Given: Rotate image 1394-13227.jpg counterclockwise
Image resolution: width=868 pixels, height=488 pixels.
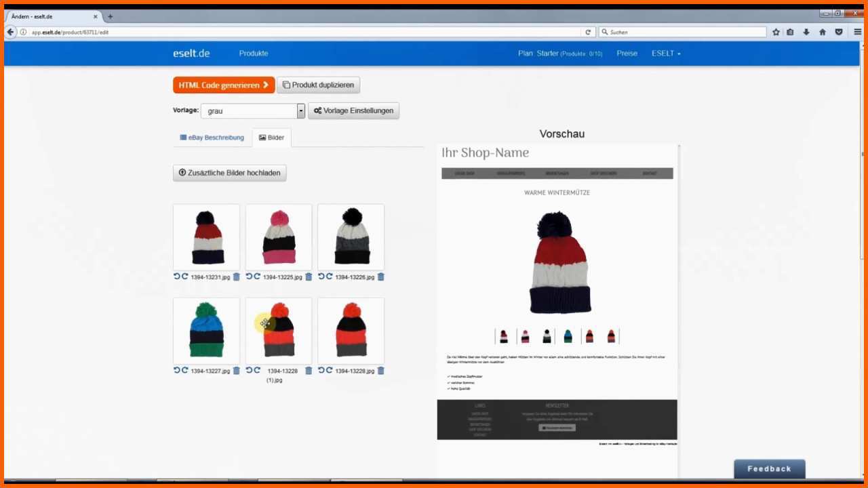Looking at the screenshot, I should click(176, 370).
